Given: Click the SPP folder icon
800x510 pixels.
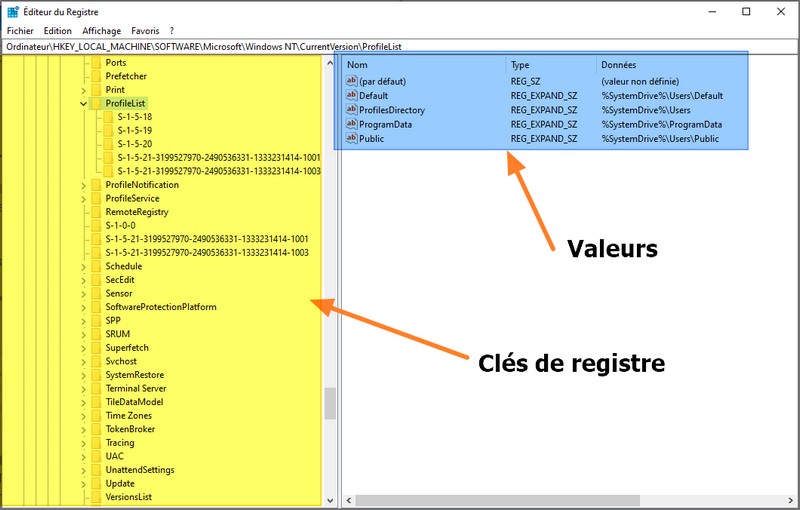Looking at the screenshot, I should [x=96, y=320].
